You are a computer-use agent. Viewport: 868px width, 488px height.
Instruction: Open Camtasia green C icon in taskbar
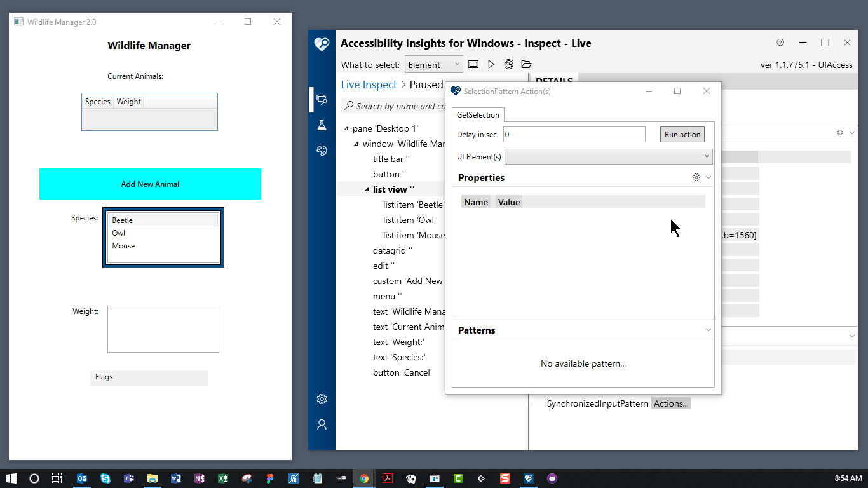click(x=458, y=478)
